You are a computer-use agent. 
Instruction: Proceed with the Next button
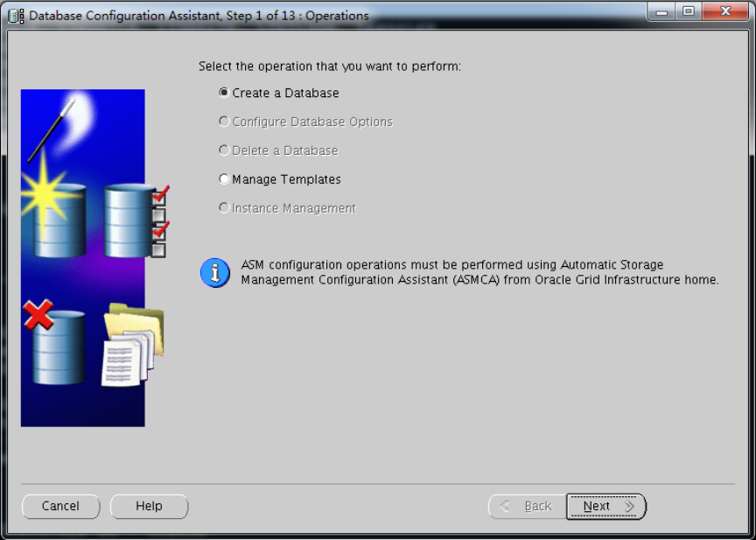click(x=606, y=506)
